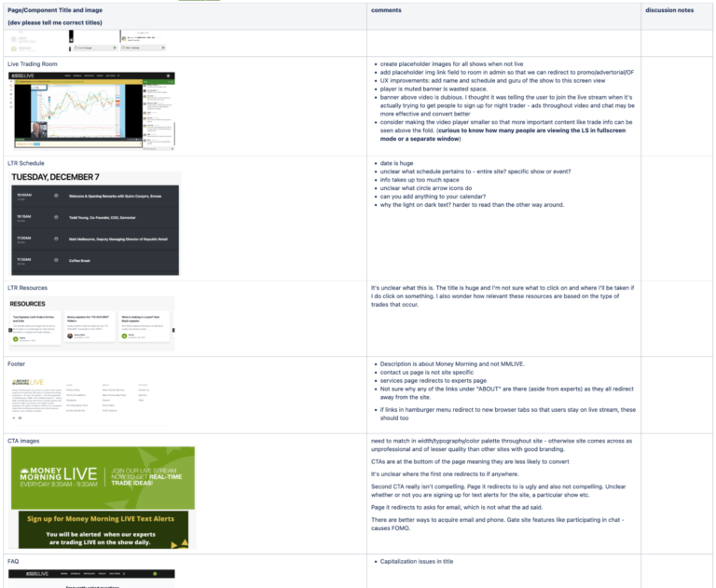This screenshot has width=716, height=588.
Task: Click paragraph starting "need to match in width/typography"
Action: [502, 445]
